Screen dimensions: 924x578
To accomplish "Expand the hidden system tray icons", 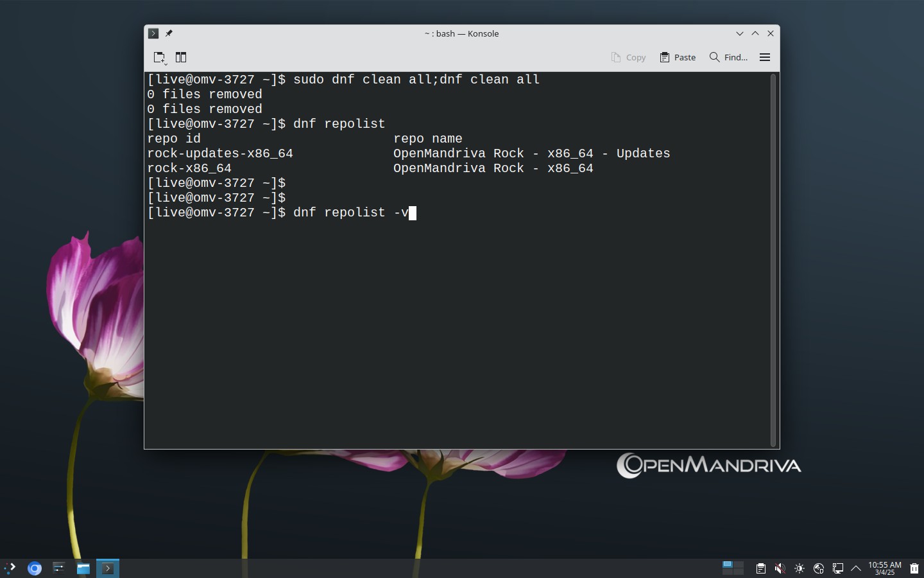I will pos(856,568).
